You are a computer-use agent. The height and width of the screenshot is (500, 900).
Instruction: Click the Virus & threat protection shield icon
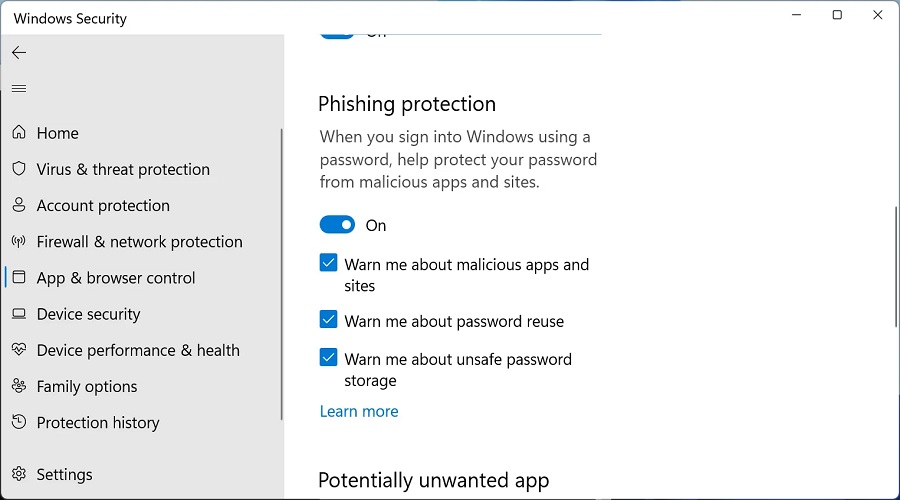pos(18,169)
